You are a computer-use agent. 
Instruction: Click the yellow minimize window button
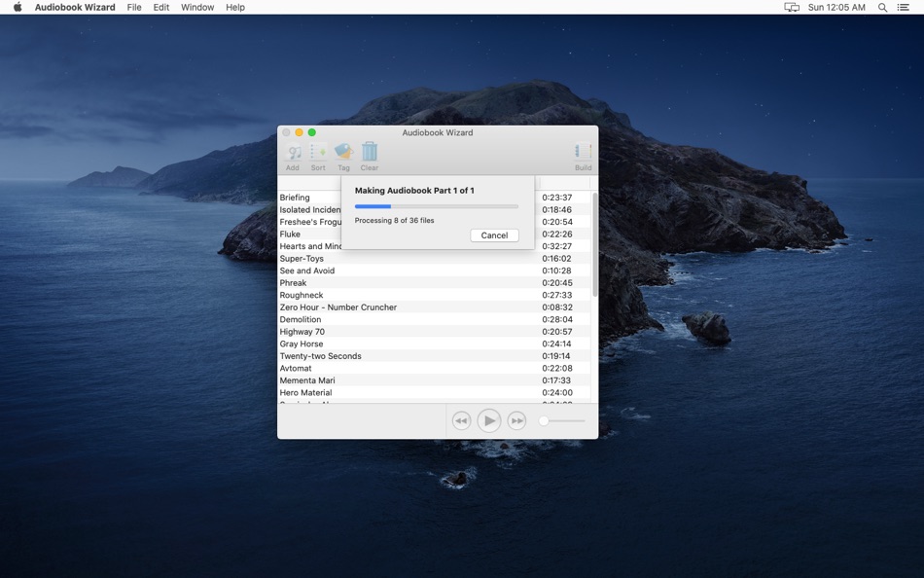click(299, 132)
